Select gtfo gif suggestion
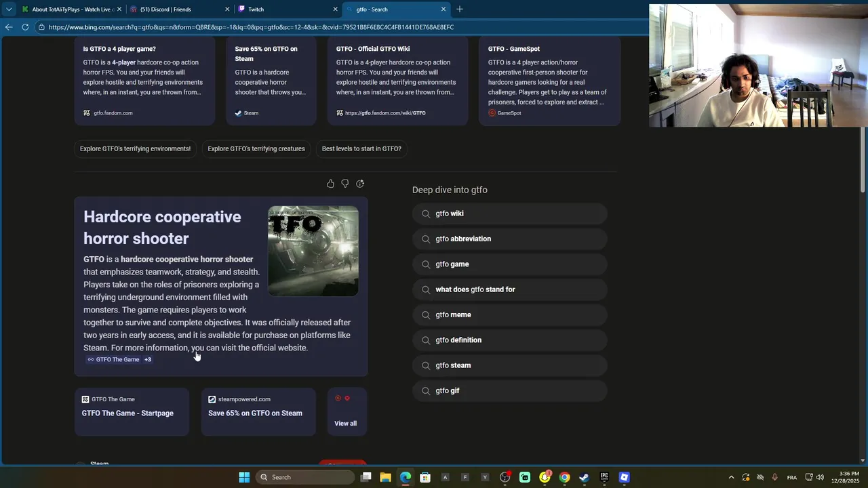Viewport: 868px width, 488px height. 509,390
